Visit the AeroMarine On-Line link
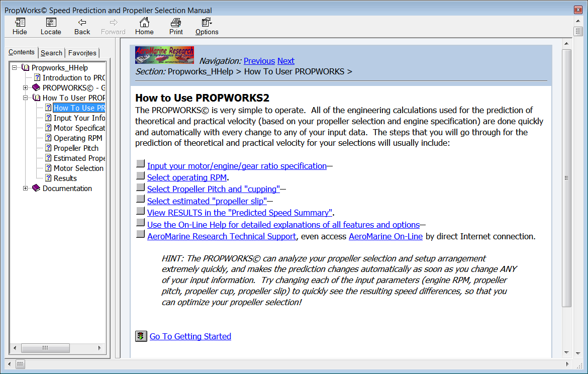 tap(385, 236)
